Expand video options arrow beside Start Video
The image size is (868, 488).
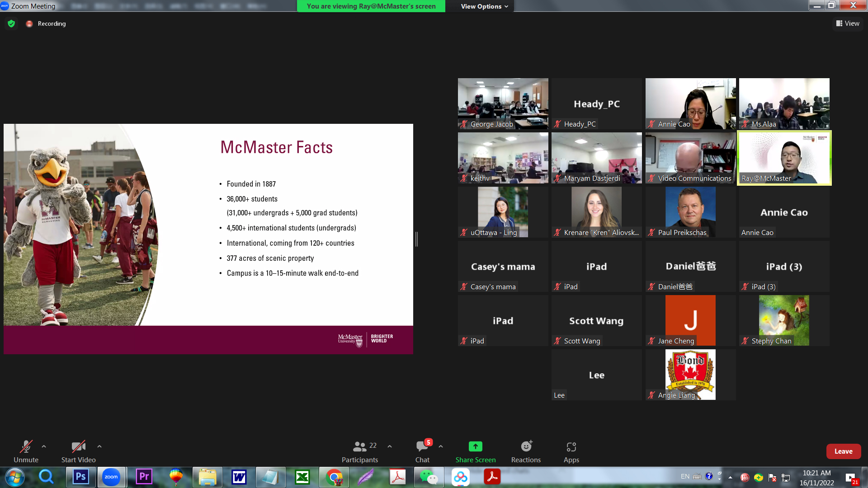click(99, 446)
